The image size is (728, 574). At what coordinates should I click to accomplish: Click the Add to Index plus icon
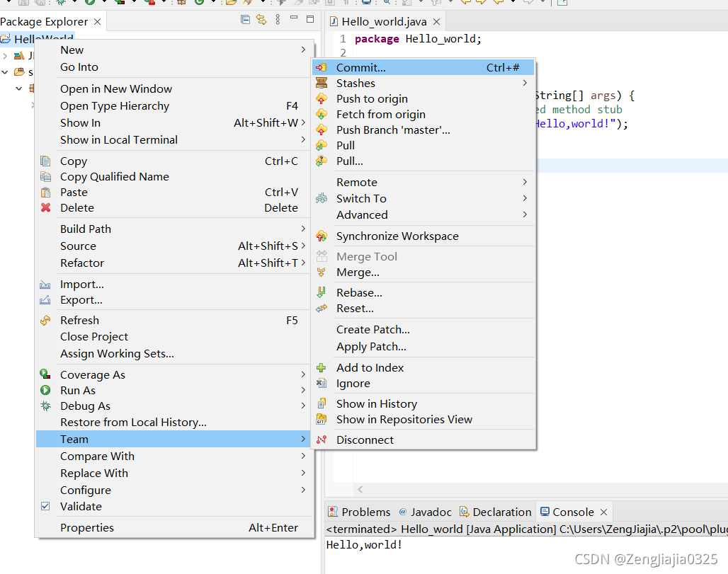point(322,368)
